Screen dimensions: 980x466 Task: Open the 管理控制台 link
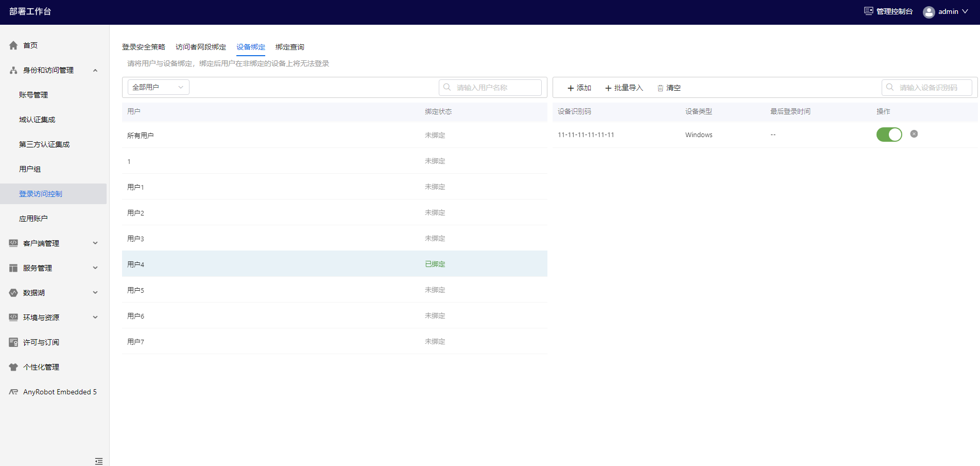895,11
